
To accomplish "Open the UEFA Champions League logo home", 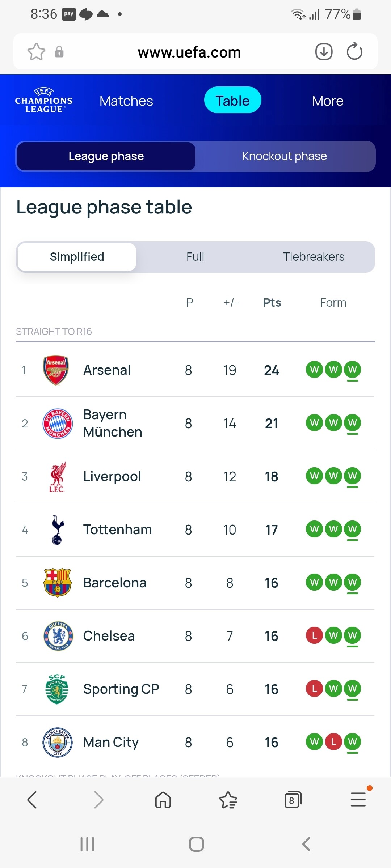I will (x=44, y=101).
